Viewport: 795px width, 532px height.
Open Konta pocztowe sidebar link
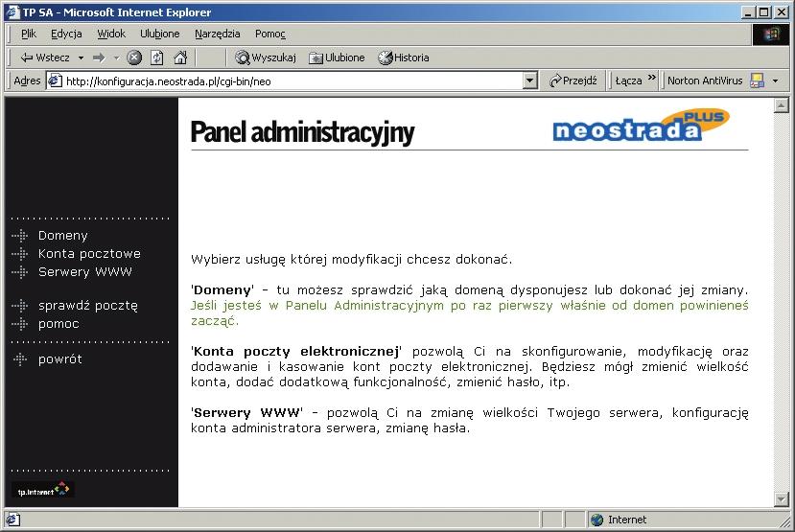pos(89,254)
